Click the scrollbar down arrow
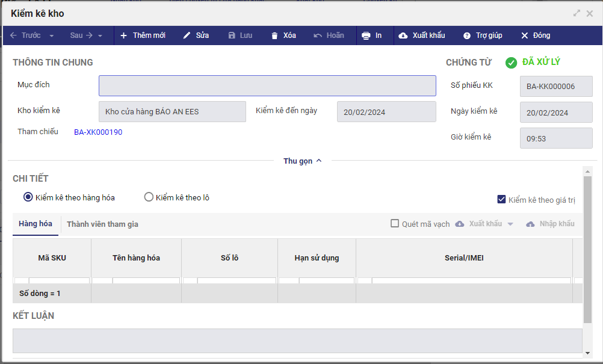603x364 pixels. [587, 353]
